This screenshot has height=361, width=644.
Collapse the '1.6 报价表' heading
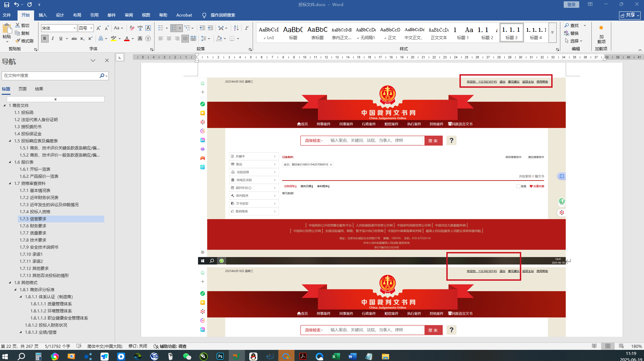click(10, 162)
